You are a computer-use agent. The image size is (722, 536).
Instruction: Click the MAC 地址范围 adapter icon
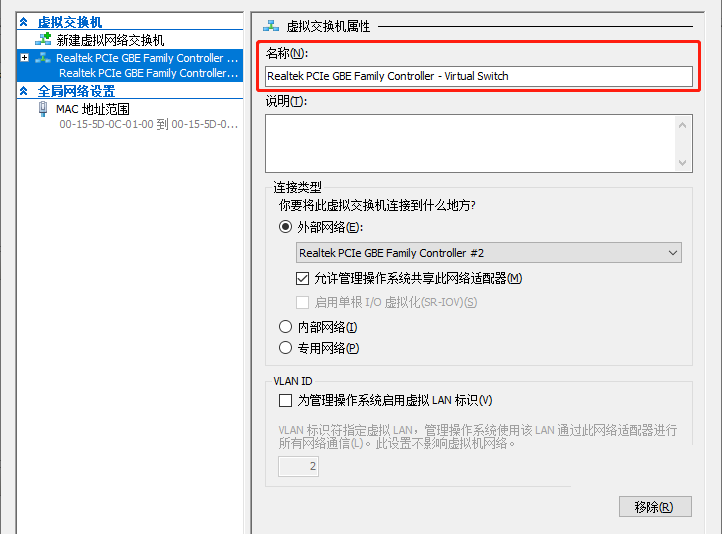pos(43,109)
